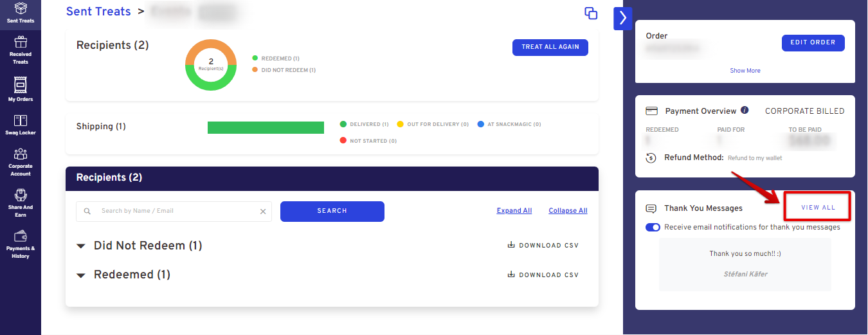Open the Swag Locker

click(x=21, y=125)
